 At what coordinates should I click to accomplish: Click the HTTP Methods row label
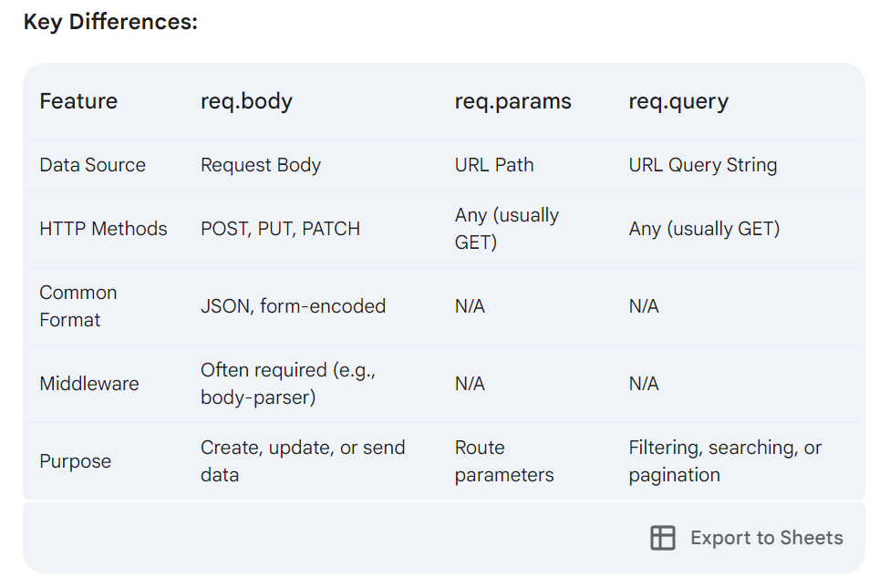pyautogui.click(x=103, y=229)
